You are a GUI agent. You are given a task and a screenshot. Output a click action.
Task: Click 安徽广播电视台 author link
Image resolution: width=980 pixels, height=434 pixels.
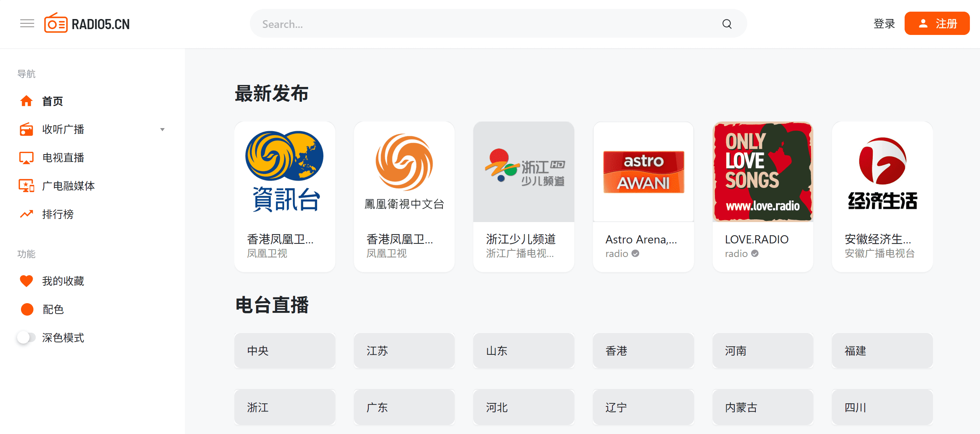coord(880,253)
